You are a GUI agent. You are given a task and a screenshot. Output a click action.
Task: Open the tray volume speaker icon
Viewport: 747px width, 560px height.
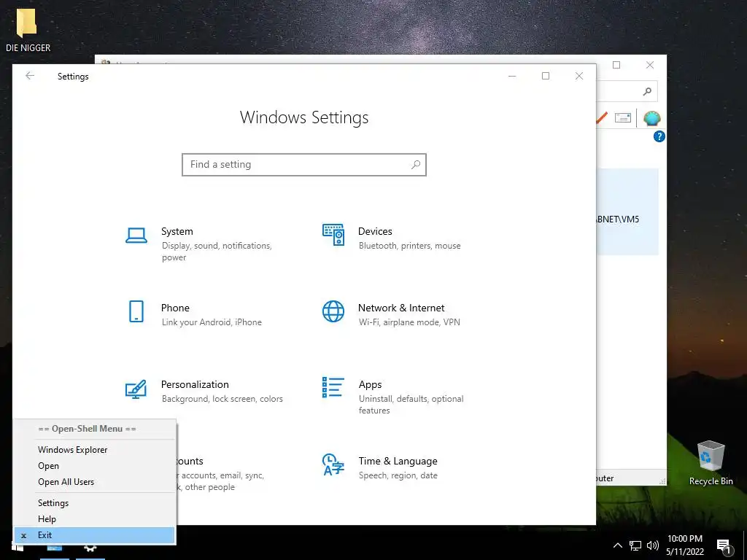653,545
